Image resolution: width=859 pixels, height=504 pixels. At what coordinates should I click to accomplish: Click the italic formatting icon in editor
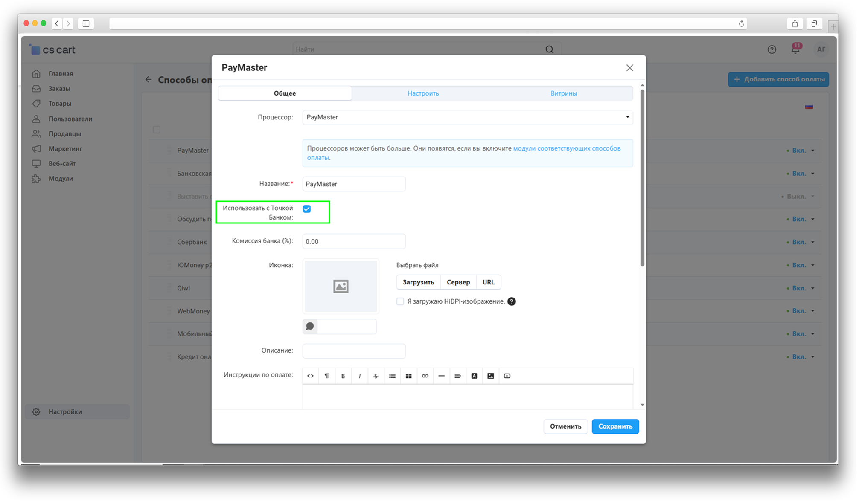(360, 376)
